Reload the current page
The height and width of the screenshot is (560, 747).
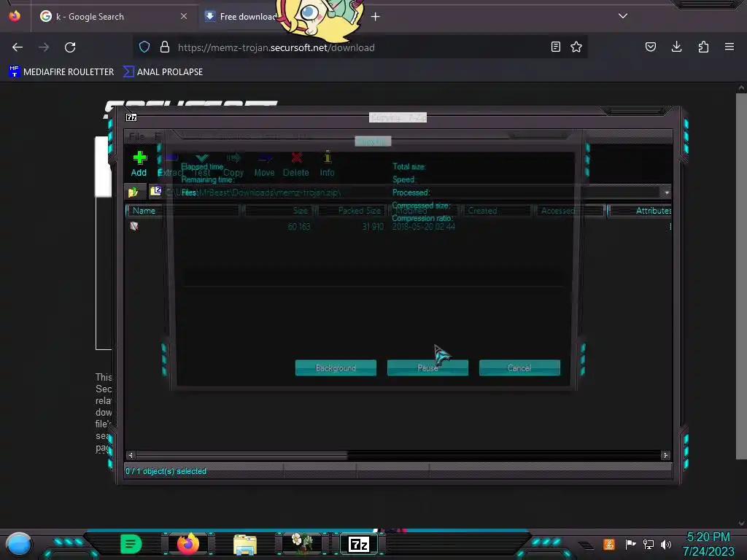(70, 47)
